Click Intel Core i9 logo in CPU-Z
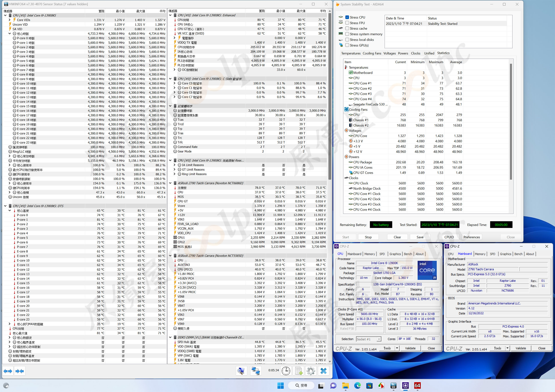The height and width of the screenshot is (392, 555). 427,270
